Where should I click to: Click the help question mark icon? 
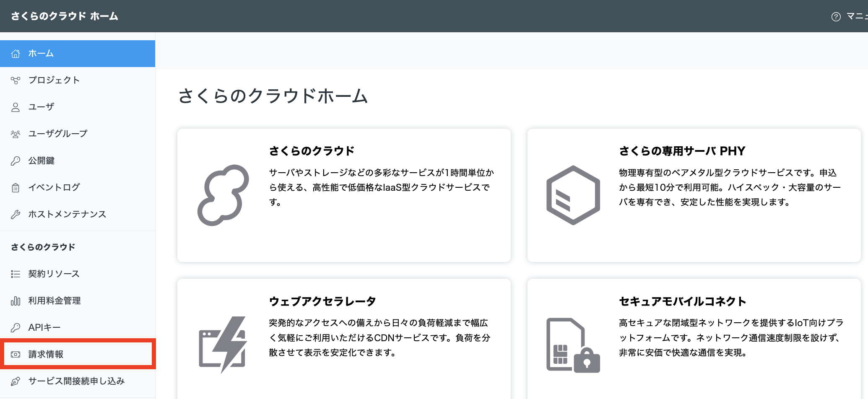tap(836, 16)
